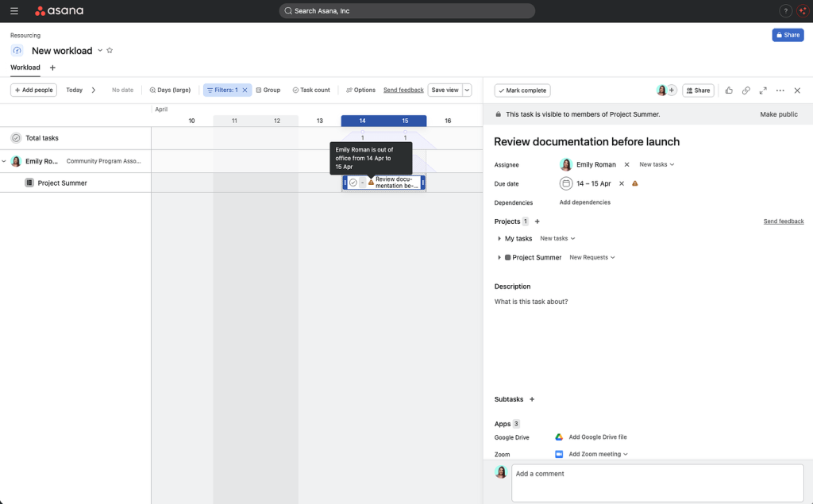Click Make public link
The image size is (813, 504).
coord(779,114)
